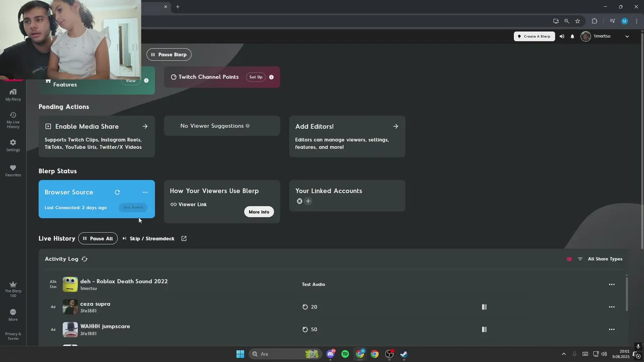Open Steam from the taskbar
This screenshot has height=362, width=644.
click(x=404, y=354)
